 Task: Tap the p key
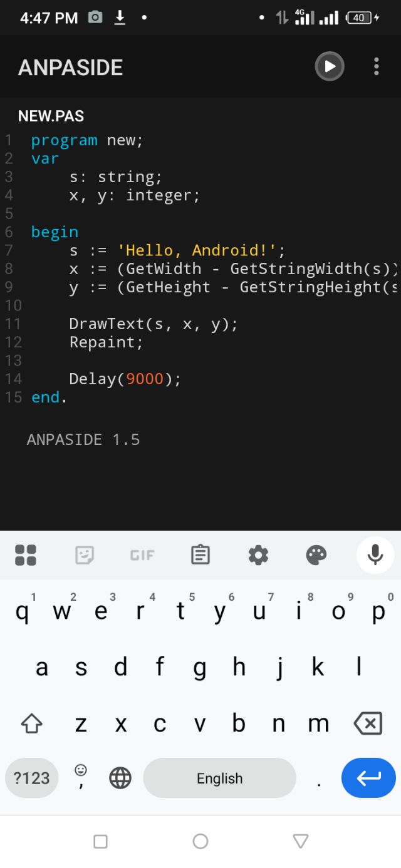pyautogui.click(x=378, y=612)
